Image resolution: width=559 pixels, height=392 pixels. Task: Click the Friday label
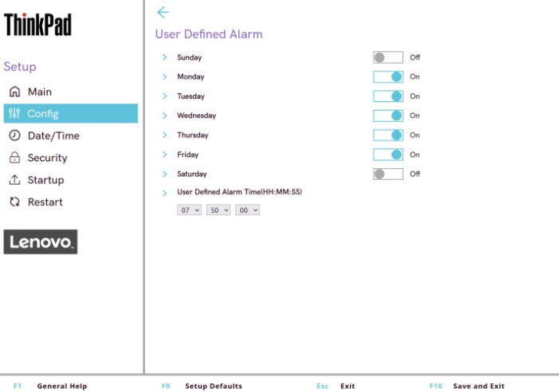[187, 155]
